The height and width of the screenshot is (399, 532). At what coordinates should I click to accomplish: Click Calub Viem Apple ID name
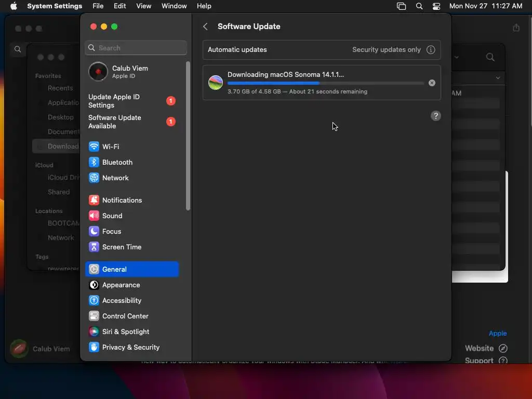(x=130, y=68)
